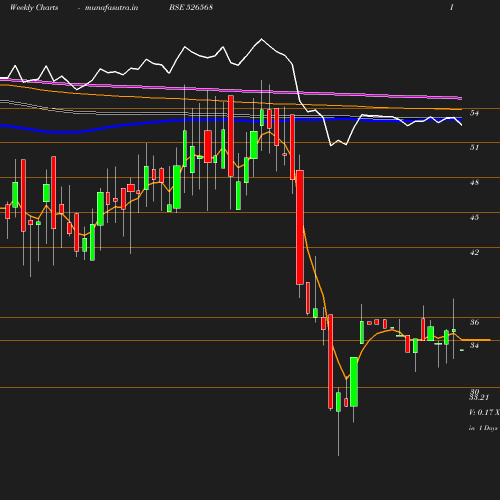This screenshot has width=500, height=500.
Task: Click the price axis label 36
Action: [474, 322]
